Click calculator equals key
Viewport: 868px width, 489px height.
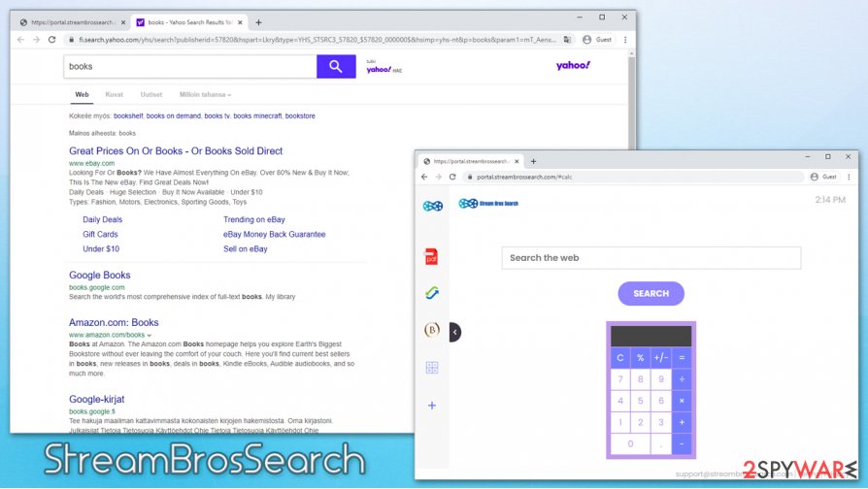(682, 358)
